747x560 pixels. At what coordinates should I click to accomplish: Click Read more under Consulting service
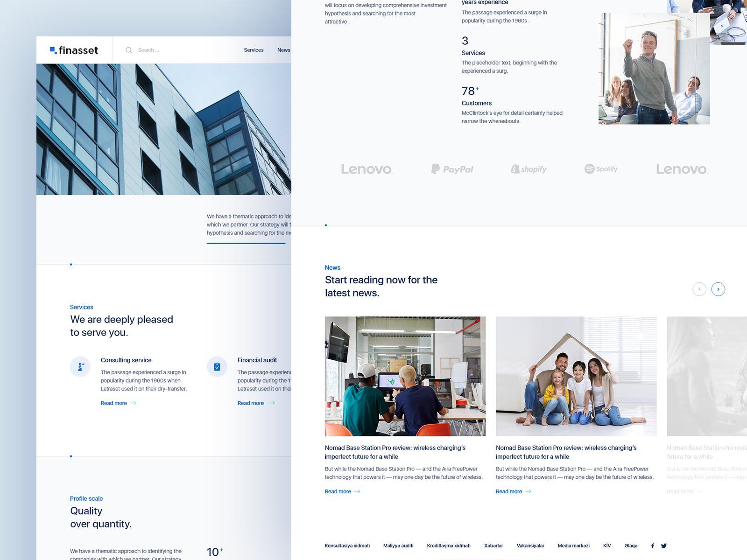(x=118, y=403)
